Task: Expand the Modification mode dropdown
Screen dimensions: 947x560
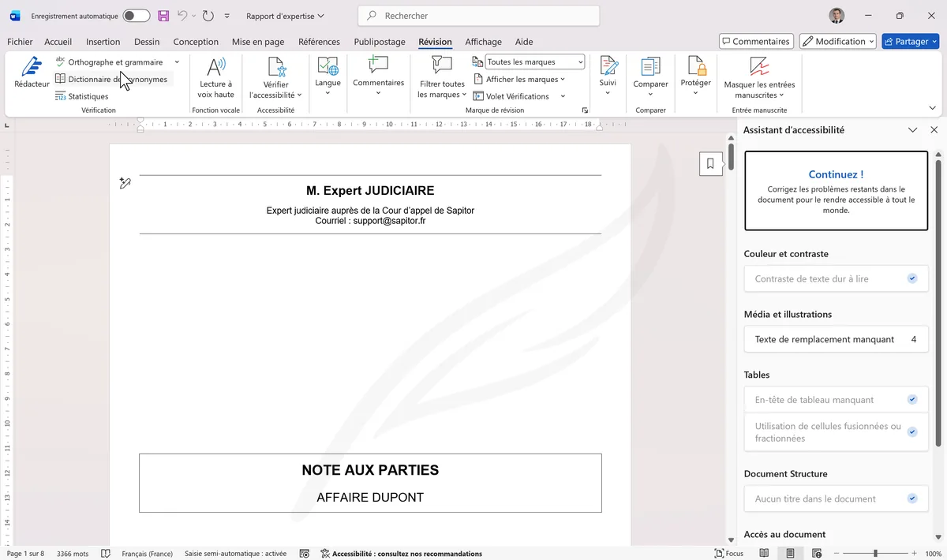Action: click(x=837, y=41)
